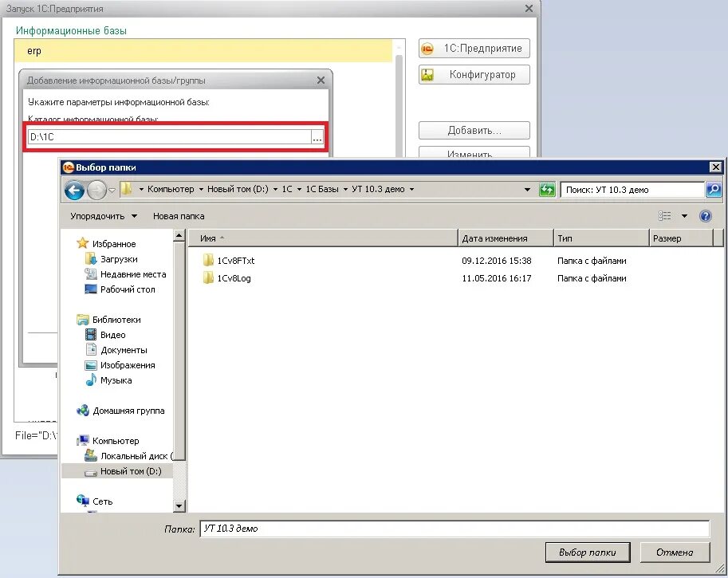The width and height of the screenshot is (728, 578).
Task: Click the Папка name input field
Action: pos(455,529)
